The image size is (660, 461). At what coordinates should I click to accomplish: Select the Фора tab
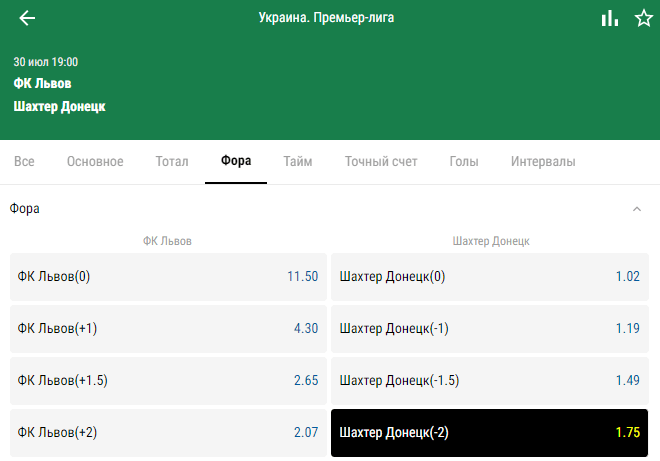pyautogui.click(x=236, y=161)
